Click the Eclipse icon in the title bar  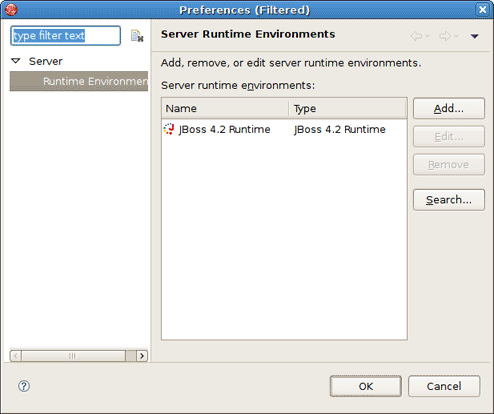coord(11,9)
